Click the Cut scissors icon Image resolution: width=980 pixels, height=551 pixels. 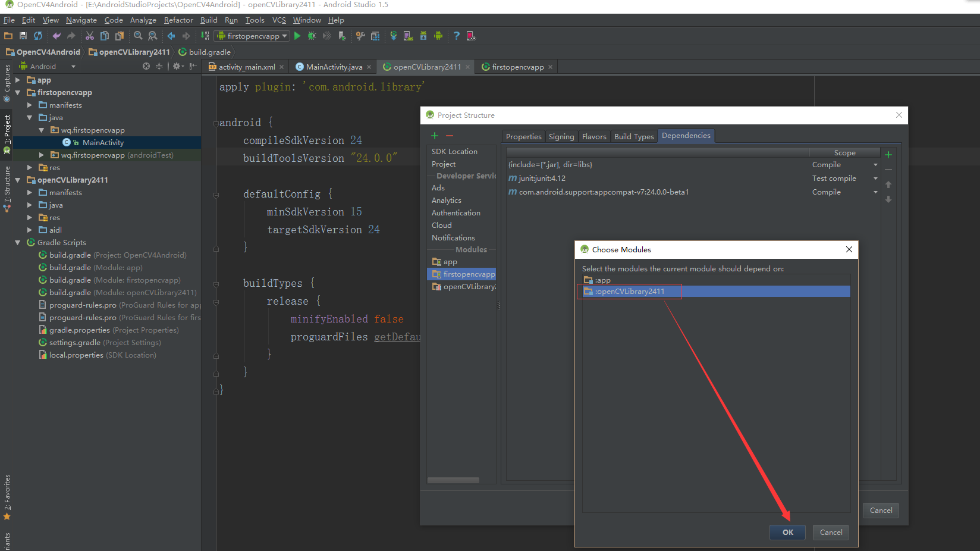tap(90, 36)
